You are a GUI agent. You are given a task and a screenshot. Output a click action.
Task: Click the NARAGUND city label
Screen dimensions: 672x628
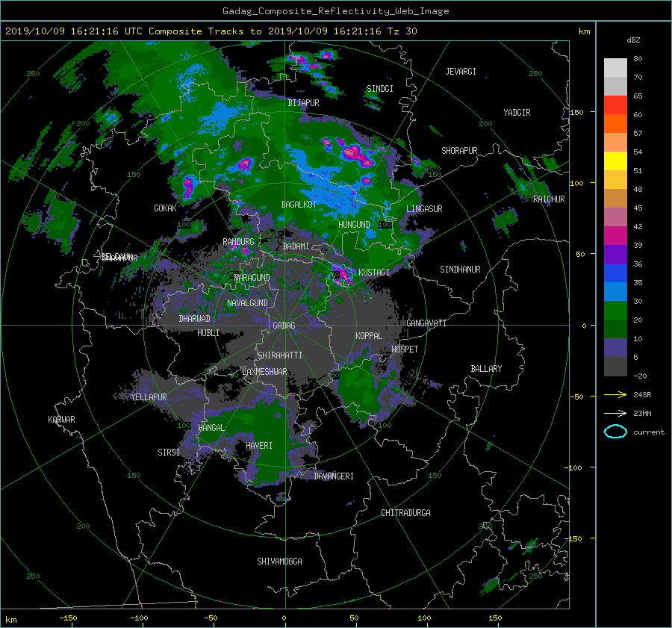click(x=252, y=277)
